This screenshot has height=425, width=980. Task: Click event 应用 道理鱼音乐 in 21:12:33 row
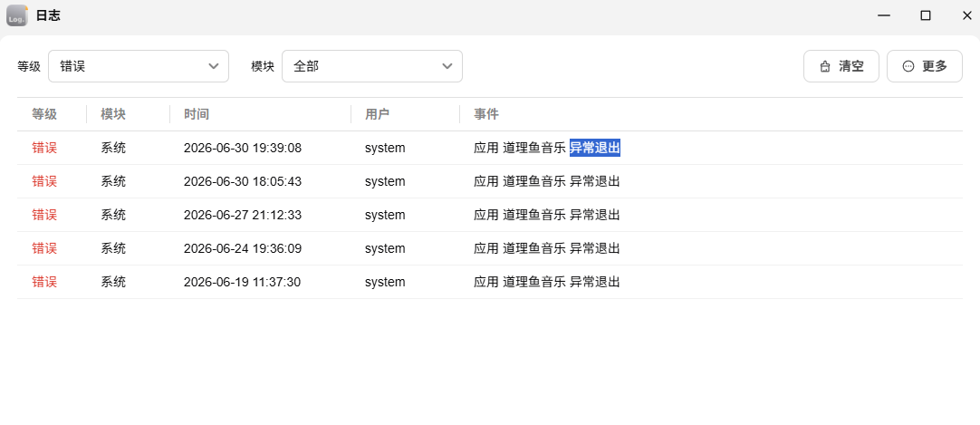coord(520,215)
